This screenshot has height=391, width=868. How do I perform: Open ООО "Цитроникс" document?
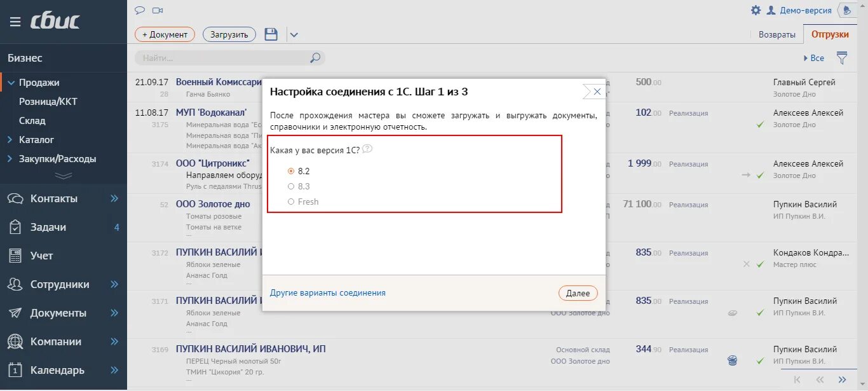pos(213,163)
